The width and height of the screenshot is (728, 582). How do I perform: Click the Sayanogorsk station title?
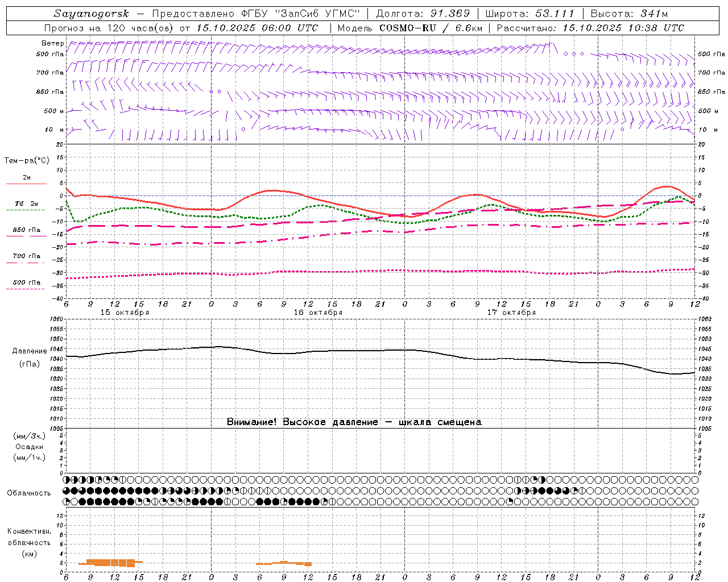tap(92, 14)
